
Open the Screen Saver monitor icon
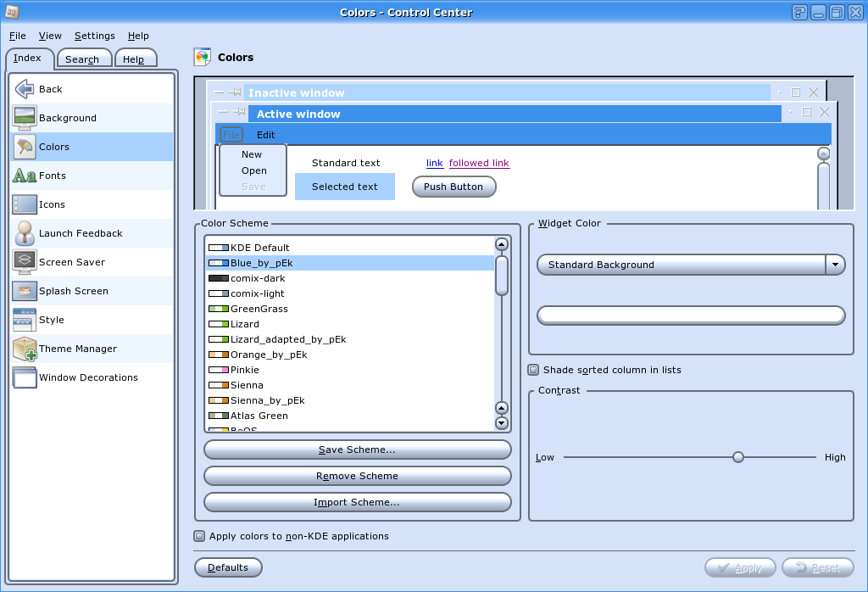click(25, 262)
